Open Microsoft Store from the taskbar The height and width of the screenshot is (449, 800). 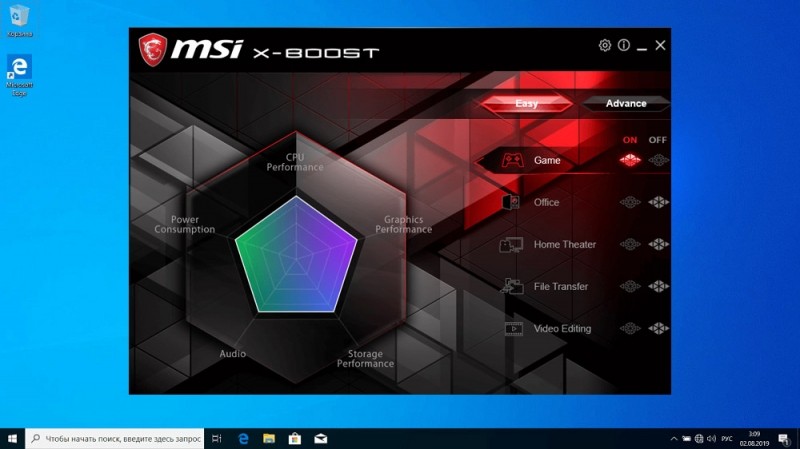pos(295,439)
